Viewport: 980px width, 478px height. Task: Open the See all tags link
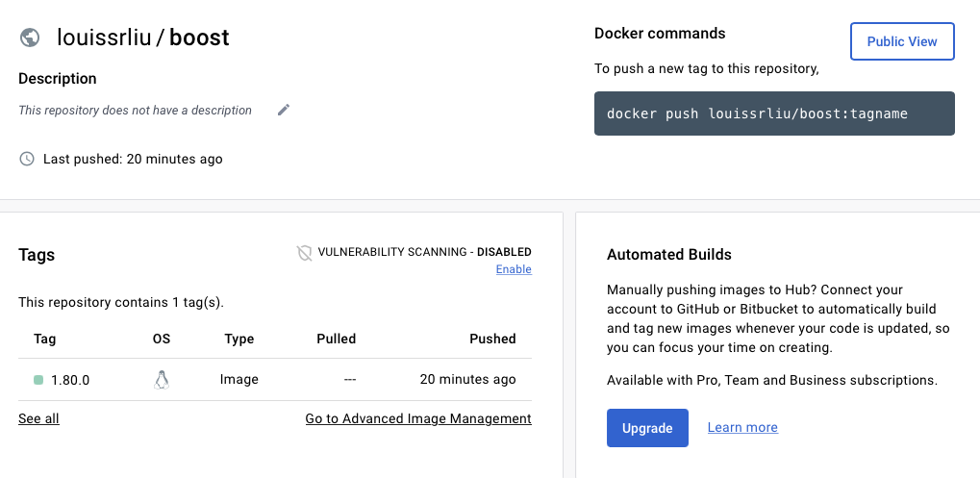pyautogui.click(x=38, y=418)
